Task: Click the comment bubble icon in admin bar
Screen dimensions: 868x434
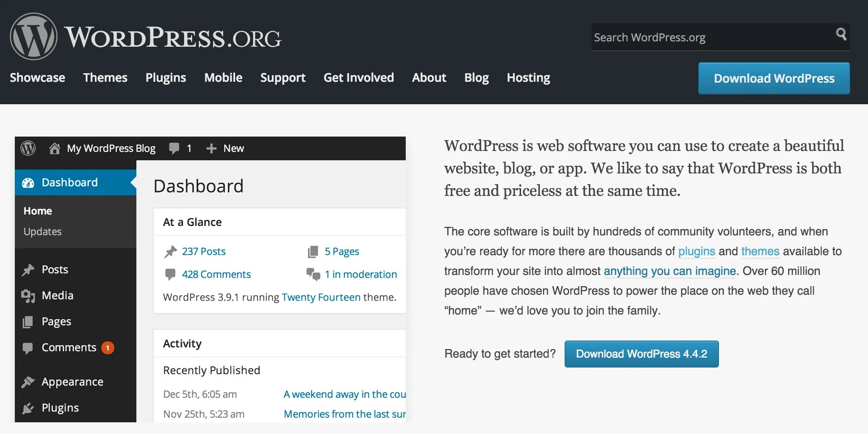Action: click(x=174, y=148)
